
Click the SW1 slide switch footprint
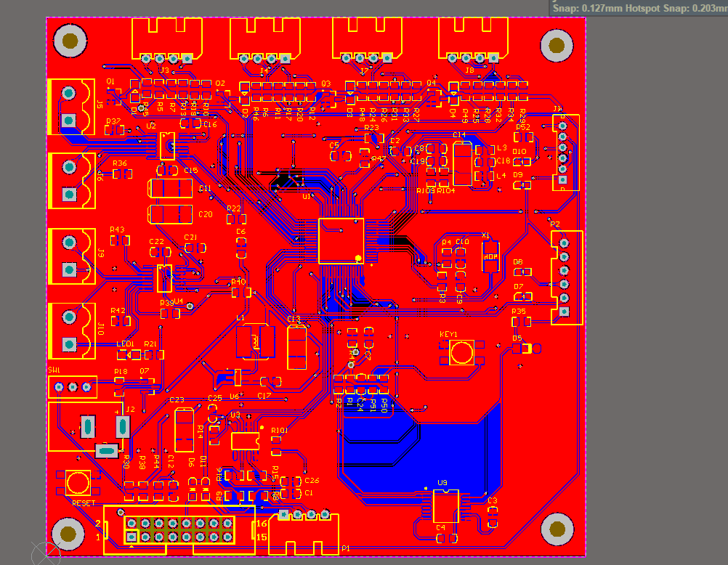point(73,387)
